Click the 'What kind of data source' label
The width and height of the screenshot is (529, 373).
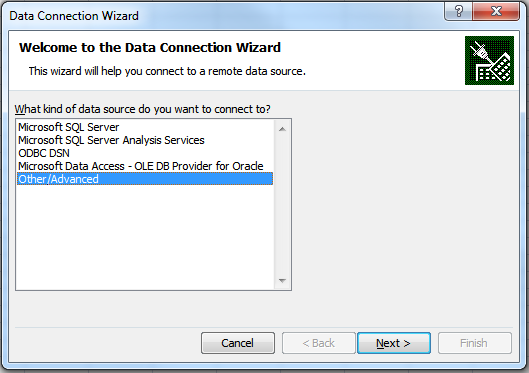tap(142, 109)
